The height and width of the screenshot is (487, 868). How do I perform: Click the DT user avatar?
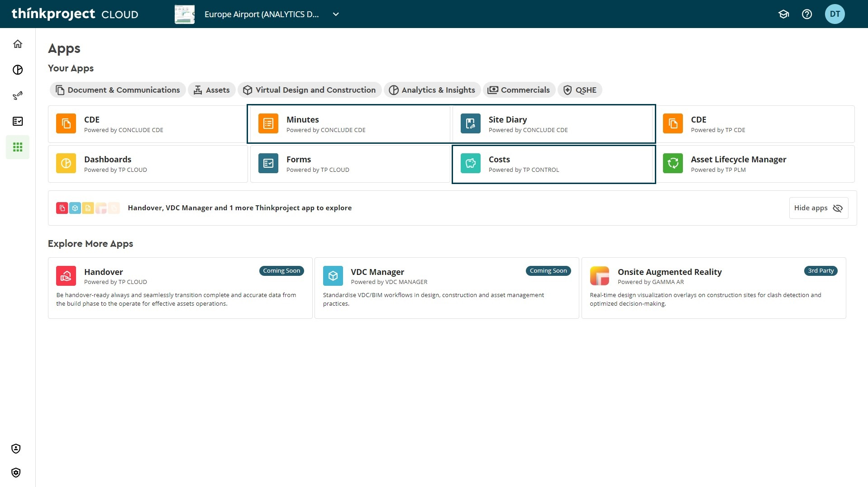(x=834, y=14)
